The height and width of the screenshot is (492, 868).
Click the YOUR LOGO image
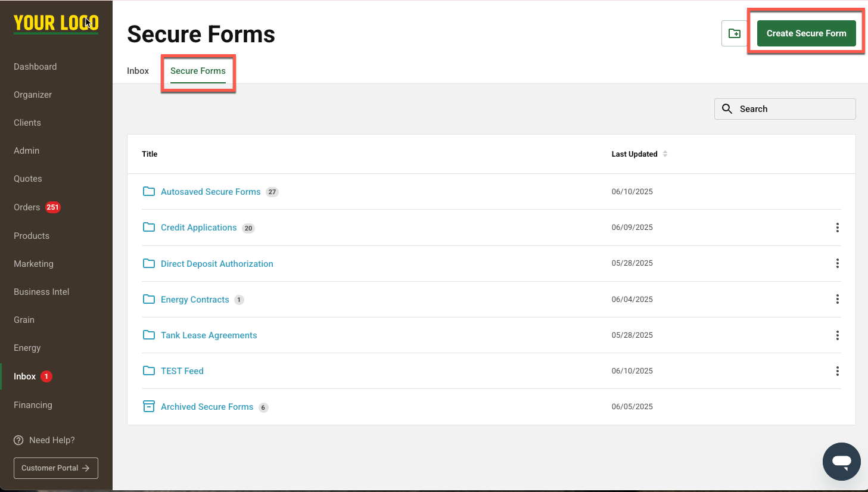pos(56,23)
